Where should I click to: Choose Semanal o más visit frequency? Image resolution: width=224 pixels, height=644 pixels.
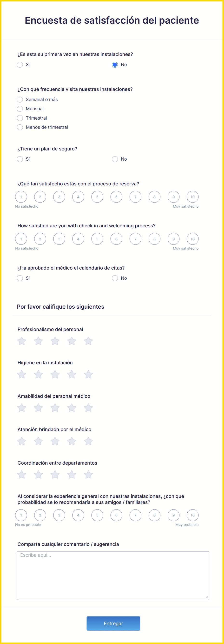click(x=20, y=100)
